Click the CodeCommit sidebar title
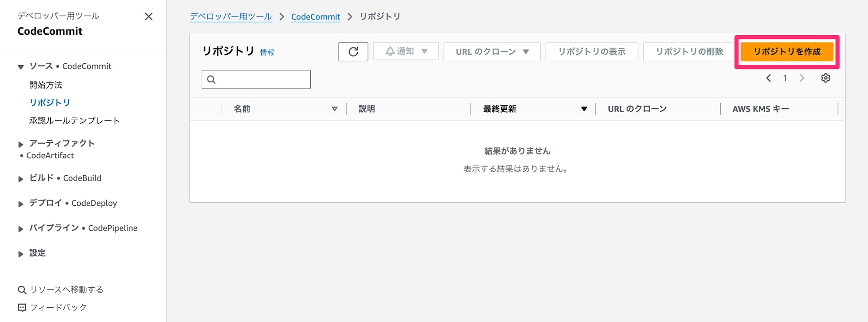Screen dimensions: 868x322 pos(50,31)
